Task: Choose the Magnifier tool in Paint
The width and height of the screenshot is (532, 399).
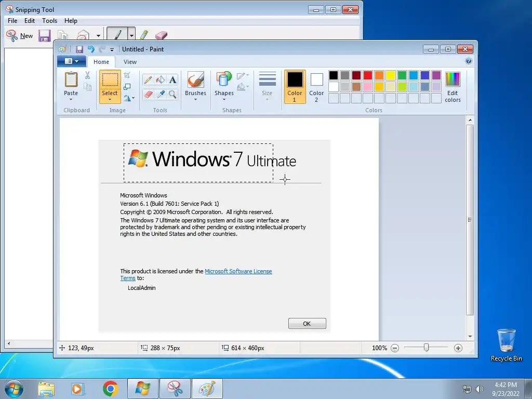Action: [x=172, y=94]
